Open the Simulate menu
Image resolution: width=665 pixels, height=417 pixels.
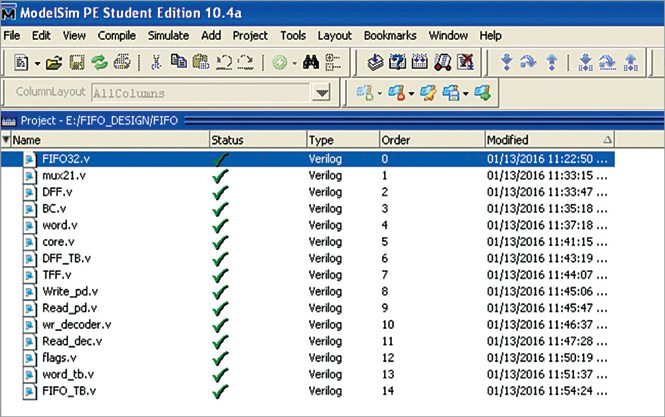[168, 35]
